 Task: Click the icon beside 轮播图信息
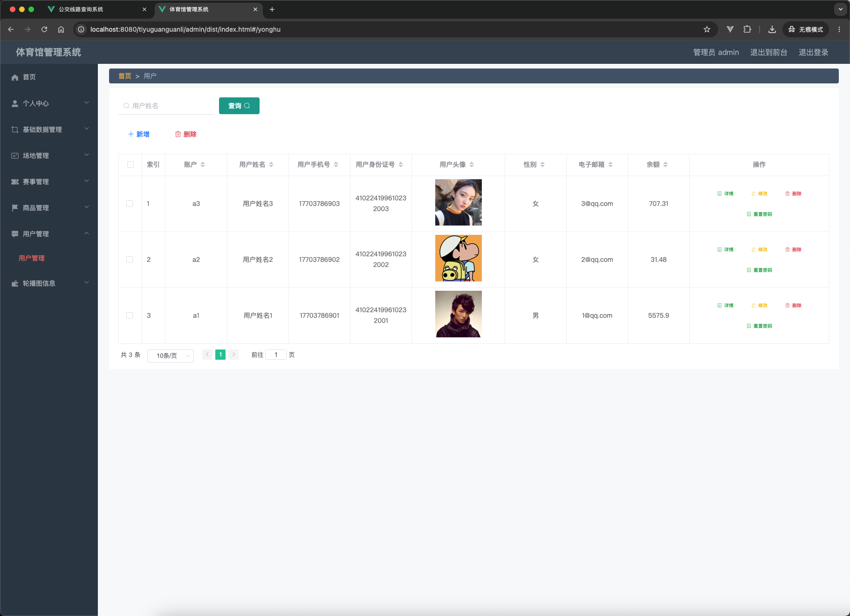pos(15,283)
